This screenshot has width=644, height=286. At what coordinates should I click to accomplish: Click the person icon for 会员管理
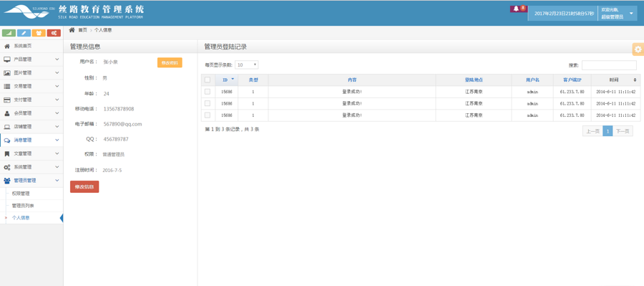point(7,113)
